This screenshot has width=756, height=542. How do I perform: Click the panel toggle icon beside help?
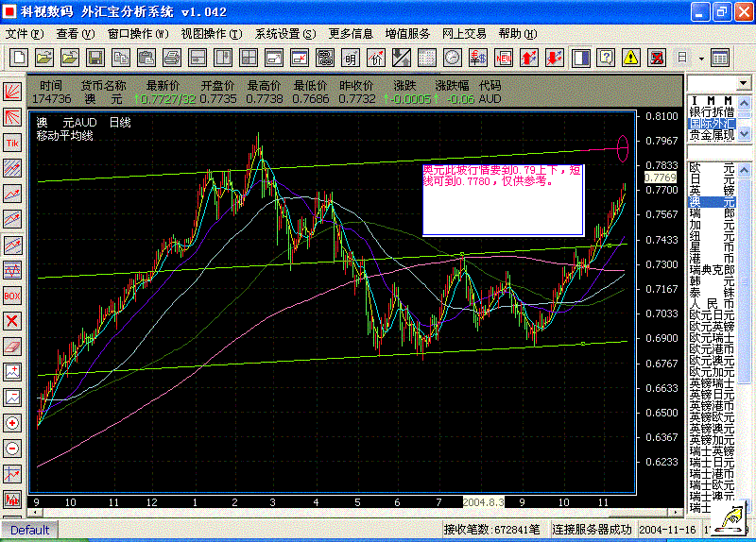(x=580, y=58)
